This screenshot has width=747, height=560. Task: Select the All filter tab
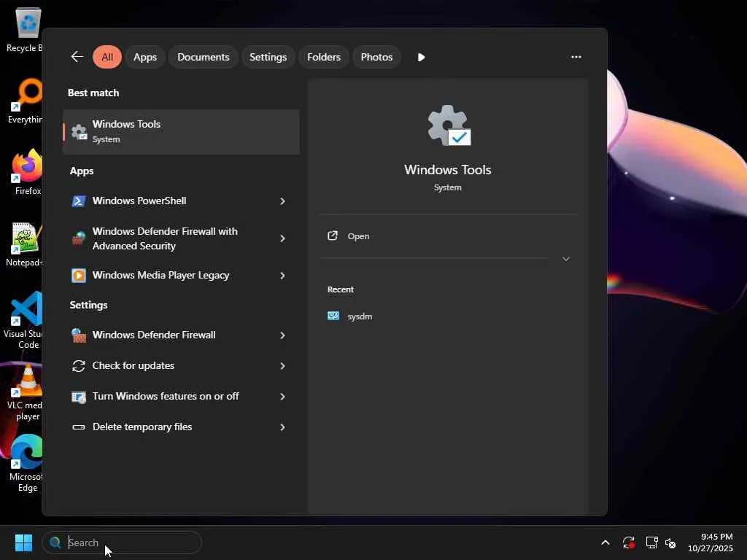(x=107, y=57)
